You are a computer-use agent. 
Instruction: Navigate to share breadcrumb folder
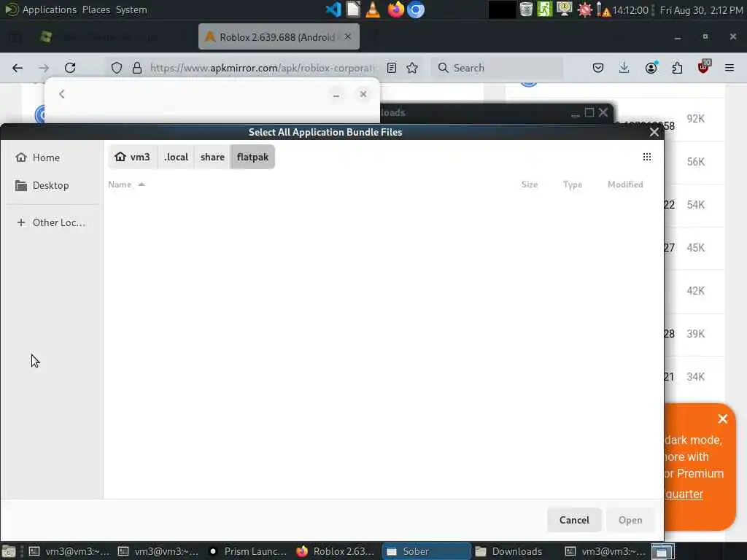point(212,157)
